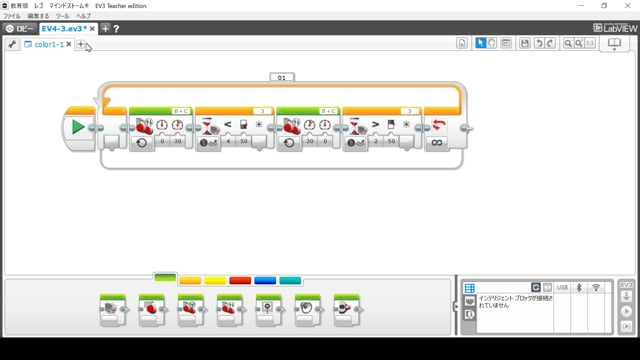The height and width of the screenshot is (360, 640).
Task: Change first Wait block less-than compare type
Action: point(228,124)
